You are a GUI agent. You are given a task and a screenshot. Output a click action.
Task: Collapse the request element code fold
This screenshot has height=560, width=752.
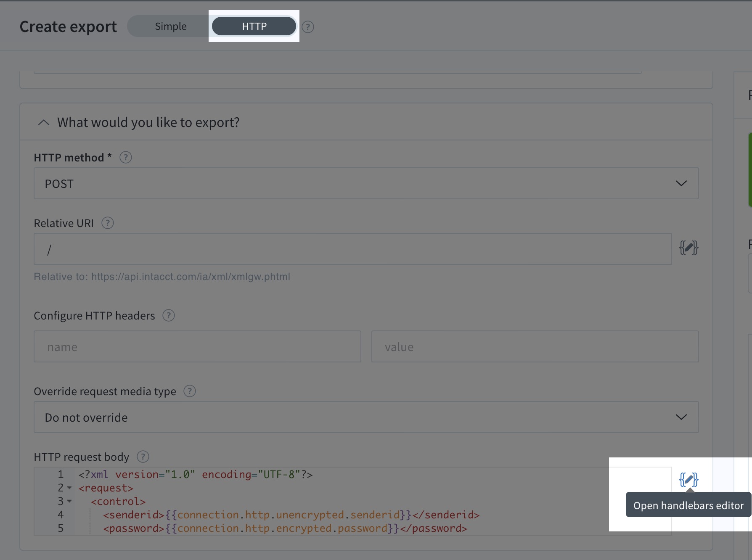(x=69, y=488)
